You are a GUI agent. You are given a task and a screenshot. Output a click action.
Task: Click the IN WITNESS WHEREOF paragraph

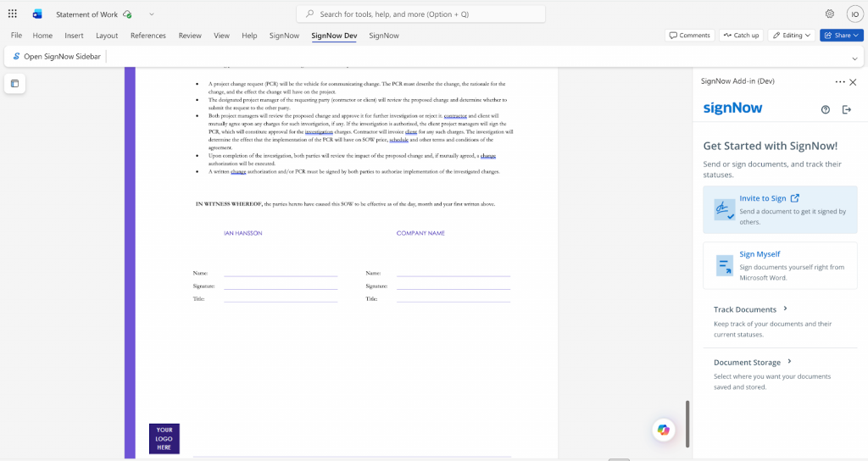pyautogui.click(x=346, y=204)
